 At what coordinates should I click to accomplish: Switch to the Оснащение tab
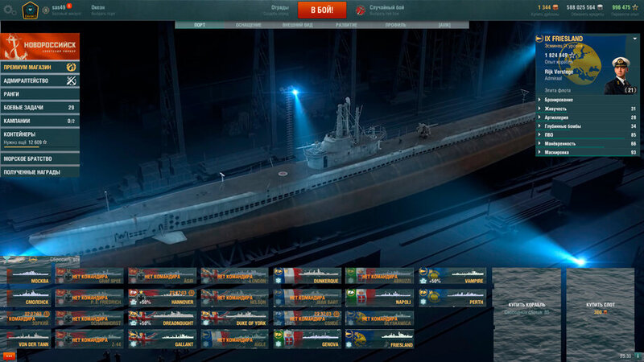pos(249,25)
